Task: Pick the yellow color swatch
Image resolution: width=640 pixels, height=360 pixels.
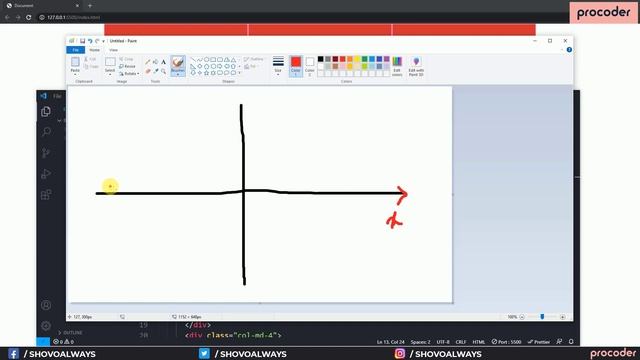Action: [x=357, y=59]
